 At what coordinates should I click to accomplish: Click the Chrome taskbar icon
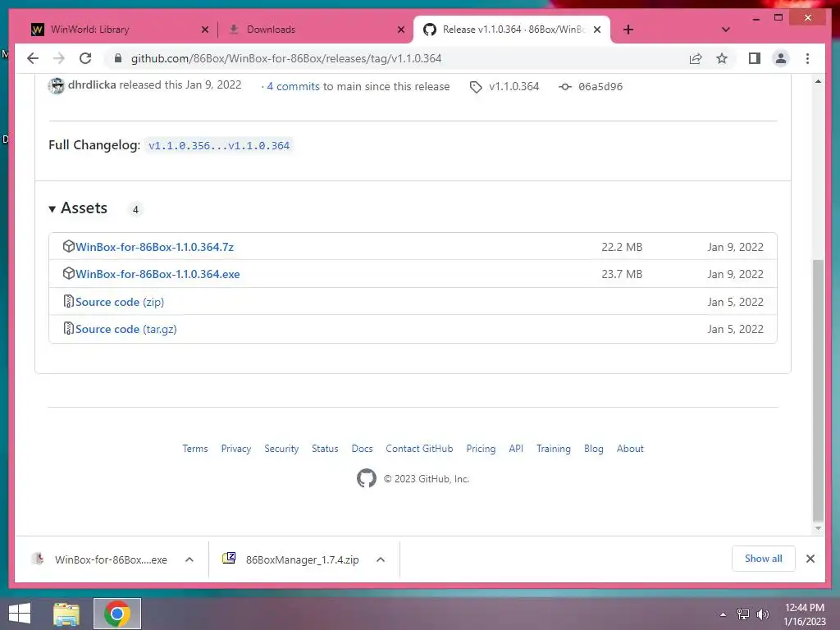117,614
